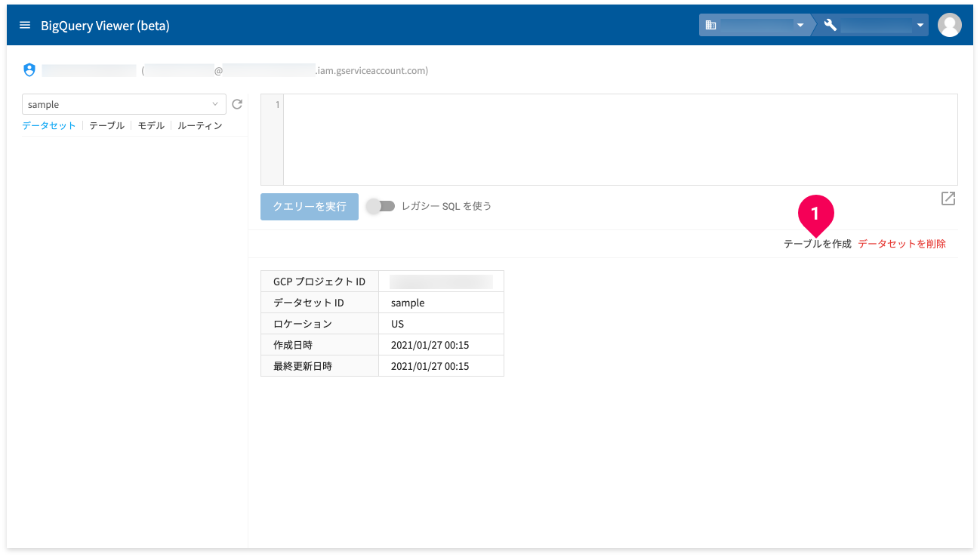Click the organization building icon
This screenshot has width=980, height=557.
point(710,25)
